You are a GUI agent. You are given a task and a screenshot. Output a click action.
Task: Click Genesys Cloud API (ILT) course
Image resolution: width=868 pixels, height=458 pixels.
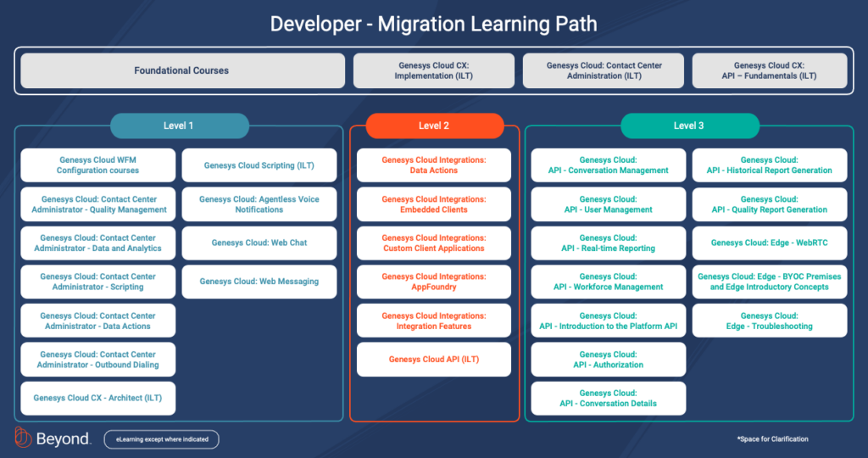(434, 360)
